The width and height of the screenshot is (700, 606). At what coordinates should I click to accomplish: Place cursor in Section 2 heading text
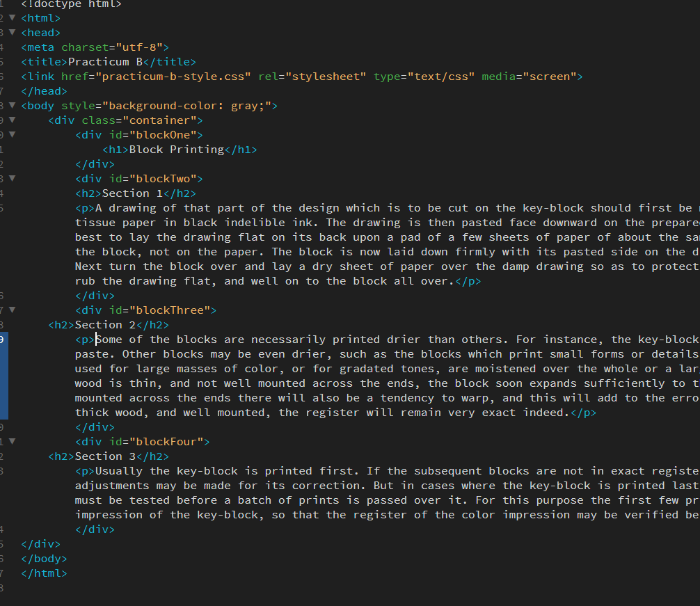(x=105, y=325)
